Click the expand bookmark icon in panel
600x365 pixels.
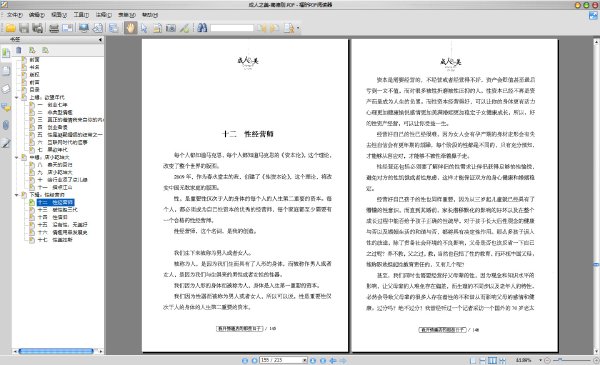32,50
